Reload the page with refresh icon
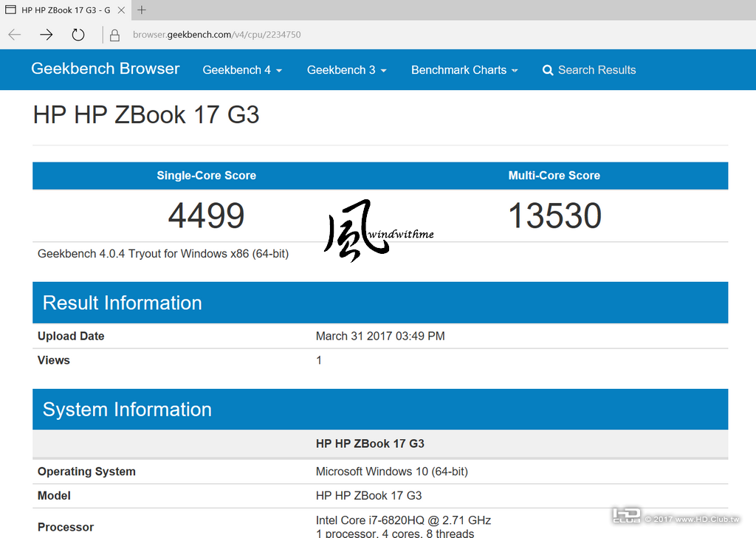The height and width of the screenshot is (538, 756). (x=78, y=34)
